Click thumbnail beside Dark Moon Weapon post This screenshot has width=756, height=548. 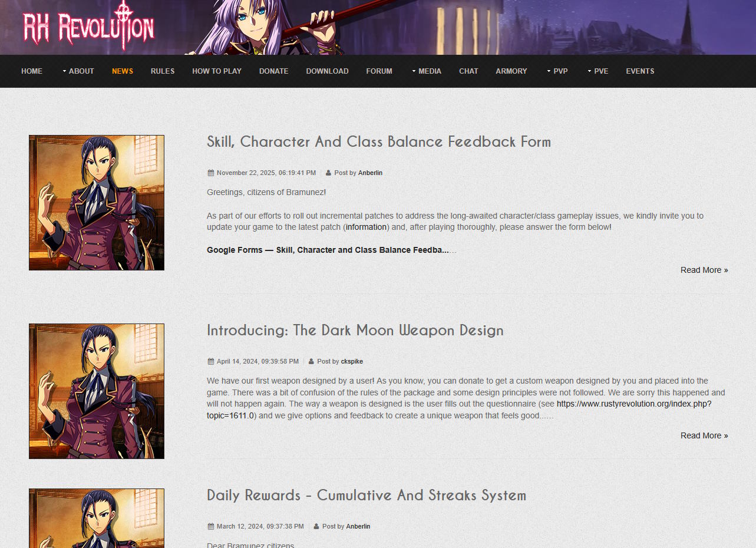coord(97,391)
